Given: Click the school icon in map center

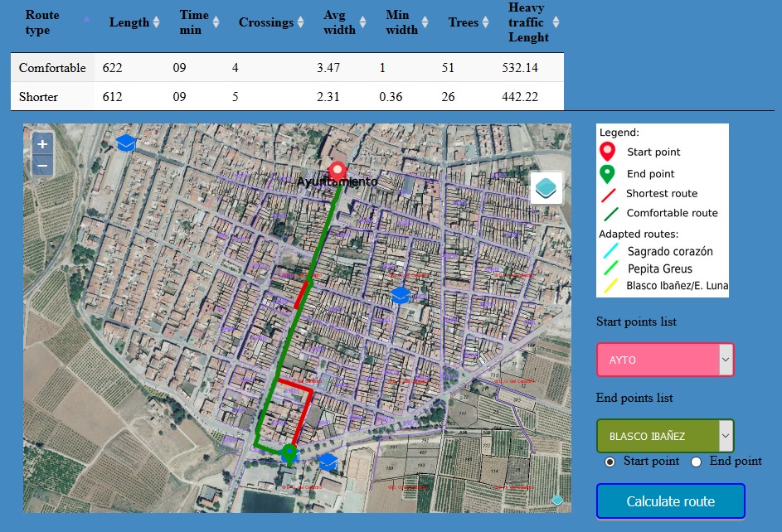Looking at the screenshot, I should [401, 296].
